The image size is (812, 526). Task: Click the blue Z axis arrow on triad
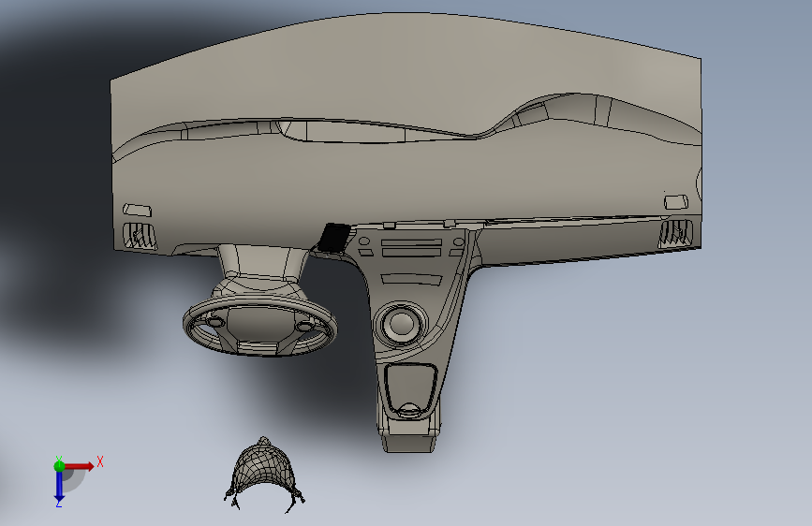click(59, 487)
